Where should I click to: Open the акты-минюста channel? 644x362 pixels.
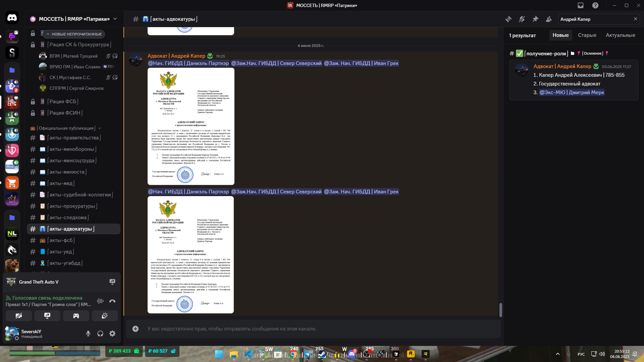(x=73, y=172)
